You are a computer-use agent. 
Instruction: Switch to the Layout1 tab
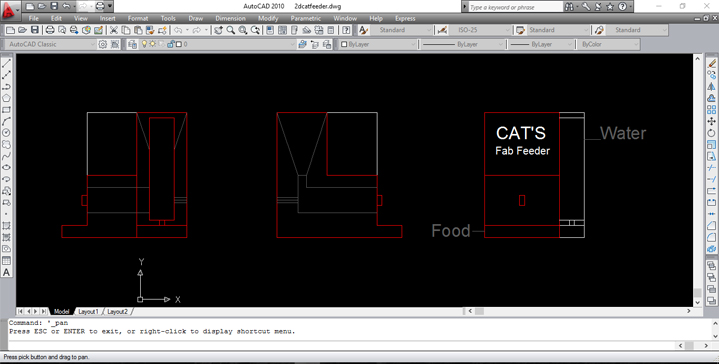(88, 312)
